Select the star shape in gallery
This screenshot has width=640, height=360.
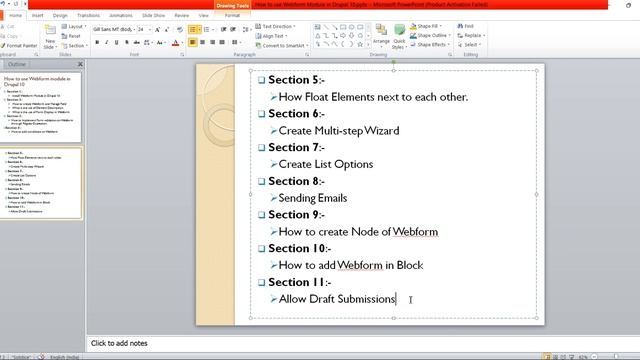click(360, 44)
